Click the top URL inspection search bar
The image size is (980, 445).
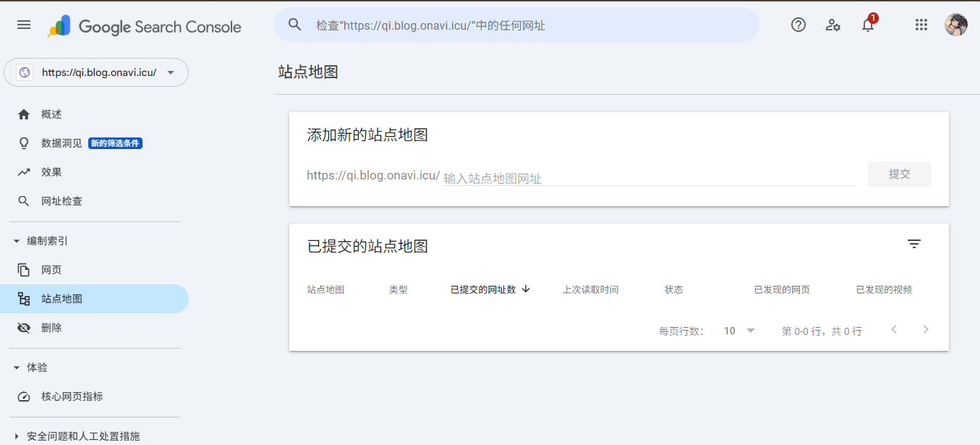(x=516, y=25)
